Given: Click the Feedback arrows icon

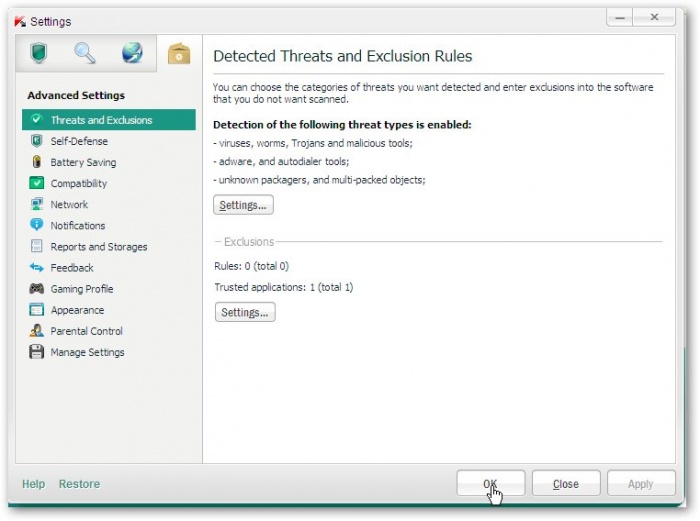Looking at the screenshot, I should tap(36, 267).
